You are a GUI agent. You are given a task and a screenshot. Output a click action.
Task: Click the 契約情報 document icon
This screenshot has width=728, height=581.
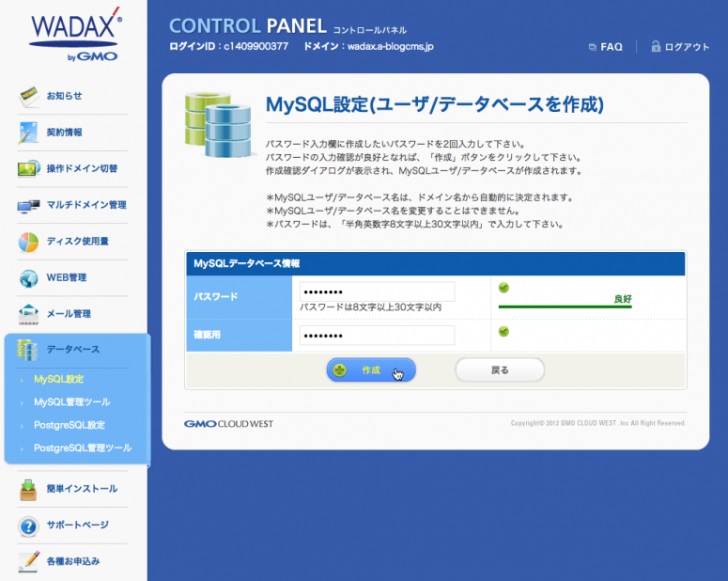coord(29,133)
